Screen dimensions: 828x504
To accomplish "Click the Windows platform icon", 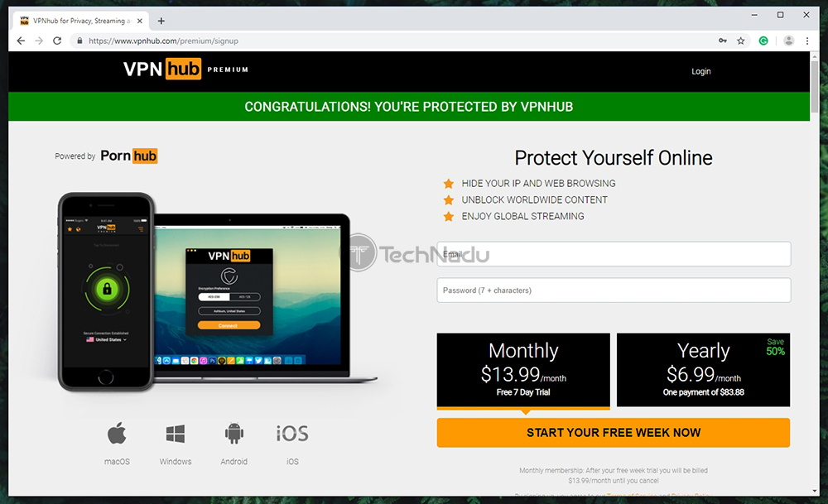I will (176, 434).
